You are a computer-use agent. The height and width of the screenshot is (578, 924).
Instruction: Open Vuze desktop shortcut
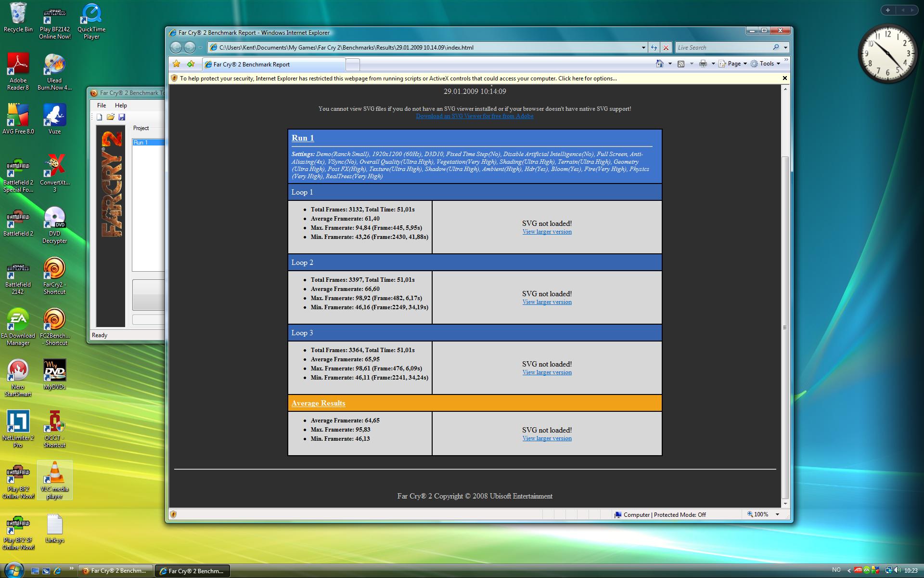(x=54, y=119)
